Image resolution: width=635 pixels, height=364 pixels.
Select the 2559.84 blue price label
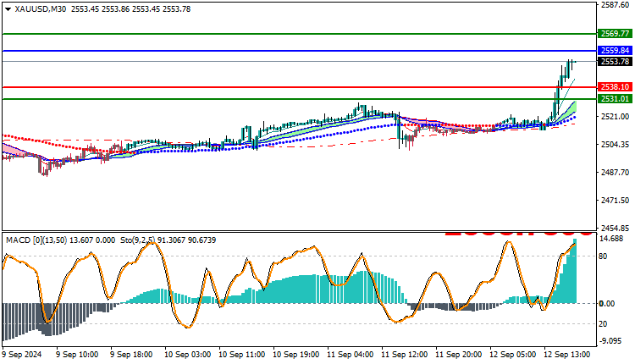[615, 51]
